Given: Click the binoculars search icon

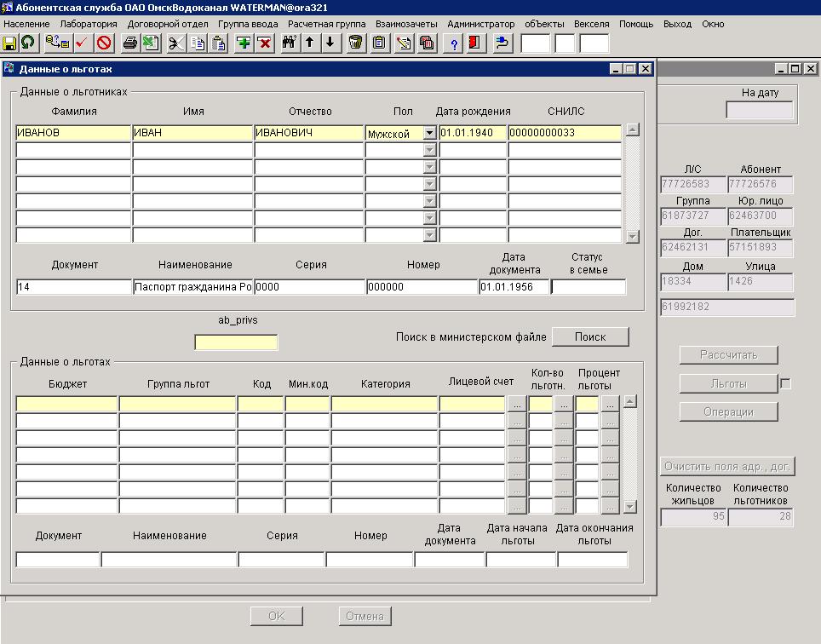Looking at the screenshot, I should (x=289, y=43).
